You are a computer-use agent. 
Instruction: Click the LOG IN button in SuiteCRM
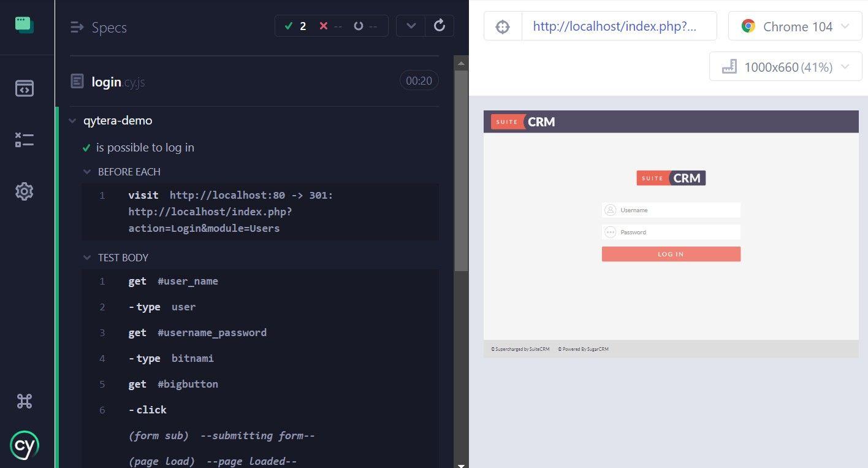click(x=671, y=254)
